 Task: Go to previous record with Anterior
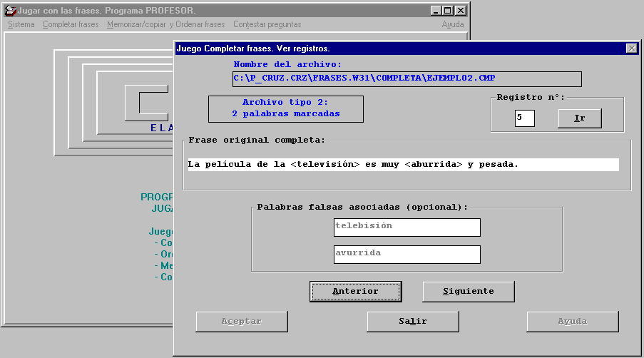point(355,292)
